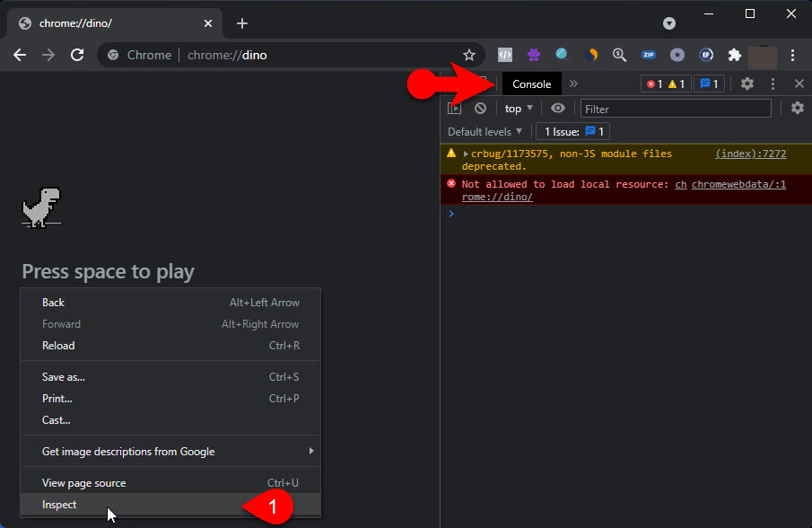Choose Print... in the context menu
Screen dimensions: 812x528
pos(170,399)
